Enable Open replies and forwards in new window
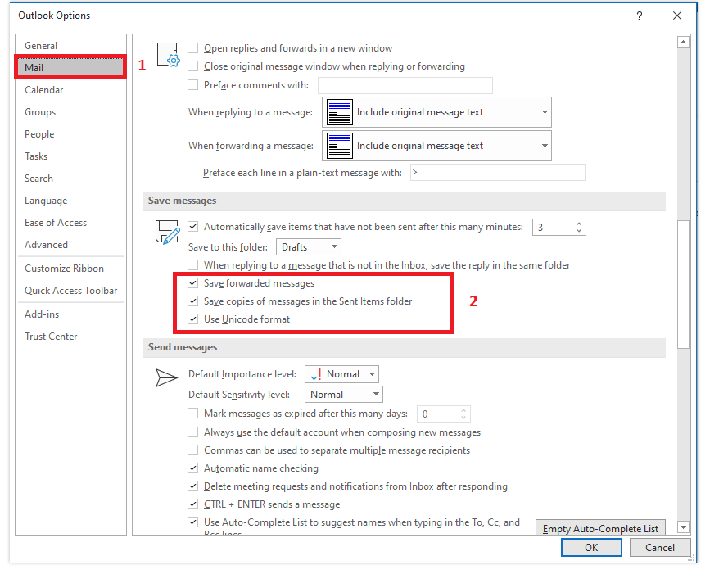Image resolution: width=728 pixels, height=574 pixels. 192,47
